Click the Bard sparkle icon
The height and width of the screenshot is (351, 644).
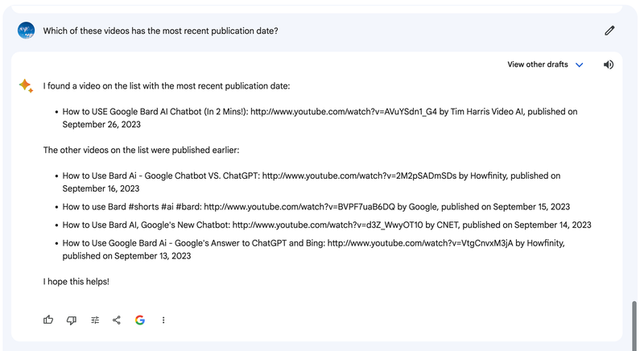click(26, 86)
